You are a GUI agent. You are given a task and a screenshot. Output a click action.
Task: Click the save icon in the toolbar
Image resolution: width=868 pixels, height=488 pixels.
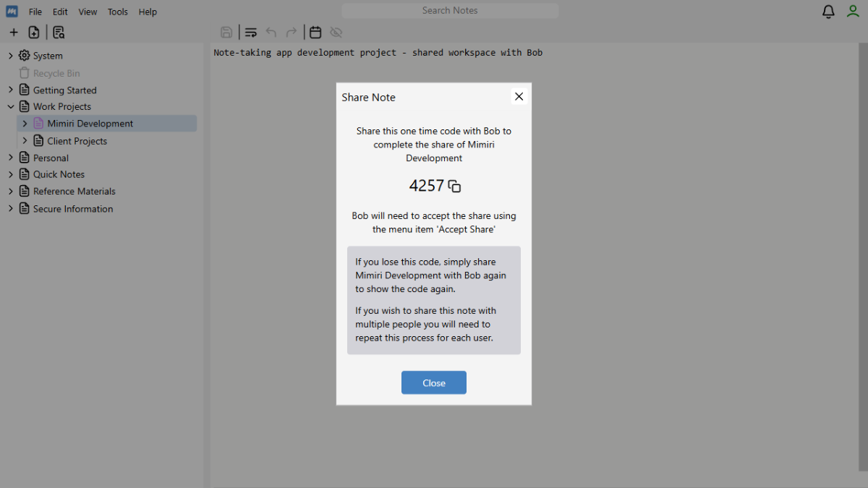(226, 33)
